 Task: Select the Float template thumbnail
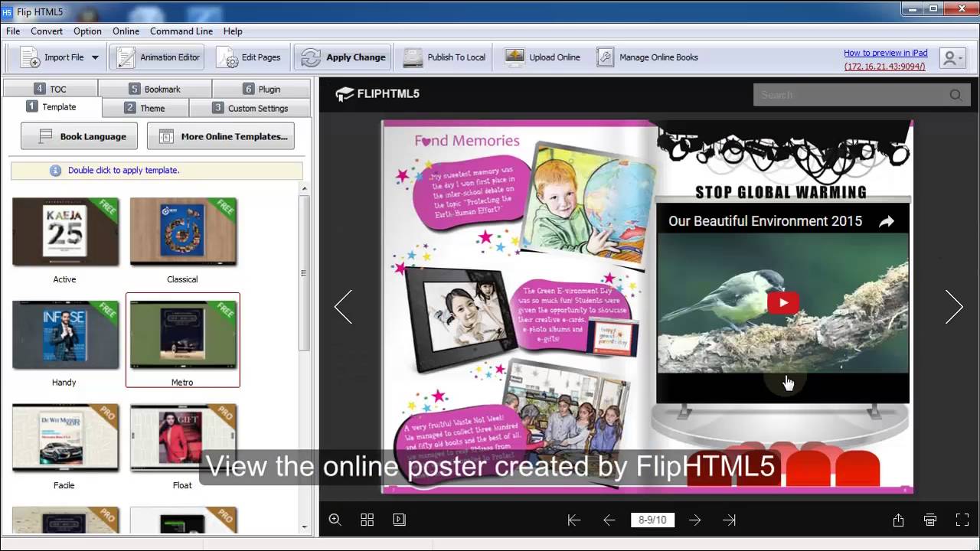click(x=183, y=439)
